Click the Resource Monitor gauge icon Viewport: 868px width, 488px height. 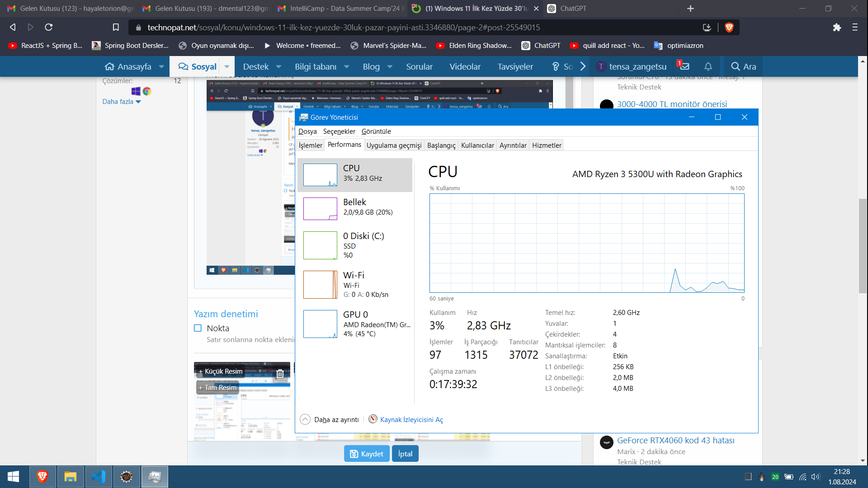point(373,419)
